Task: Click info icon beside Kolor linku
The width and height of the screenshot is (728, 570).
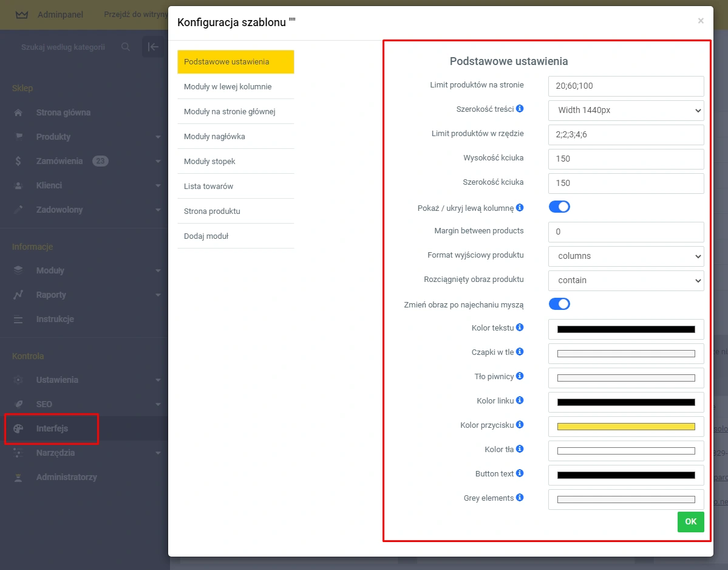Action: pyautogui.click(x=520, y=400)
